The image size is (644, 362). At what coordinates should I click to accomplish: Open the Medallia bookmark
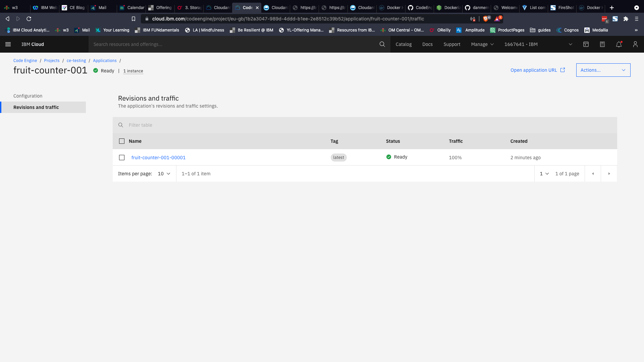(596, 30)
